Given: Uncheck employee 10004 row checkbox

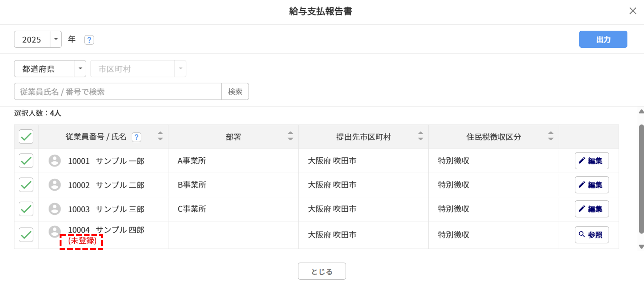Looking at the screenshot, I should [26, 235].
